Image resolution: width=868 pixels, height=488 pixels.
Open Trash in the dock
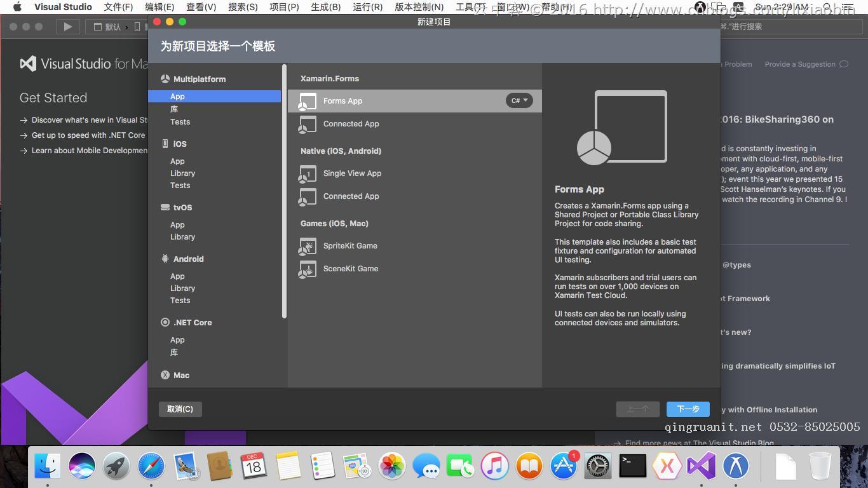pos(820,466)
